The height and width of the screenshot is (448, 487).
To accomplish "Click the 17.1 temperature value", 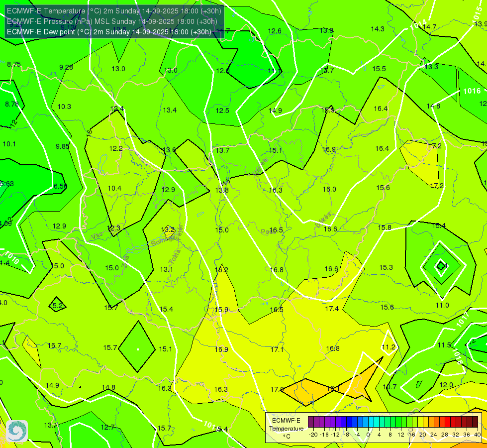I will click(277, 349).
